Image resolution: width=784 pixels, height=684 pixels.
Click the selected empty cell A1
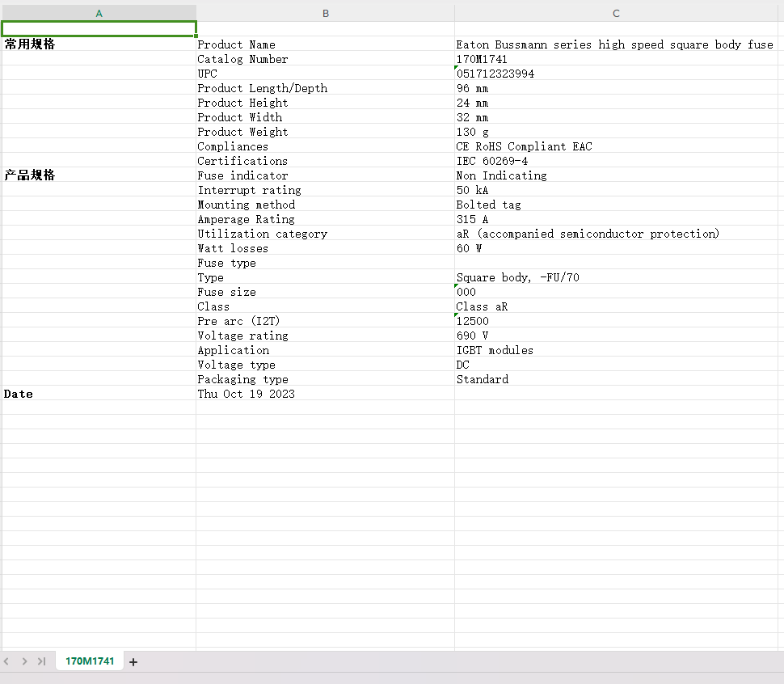click(x=99, y=29)
